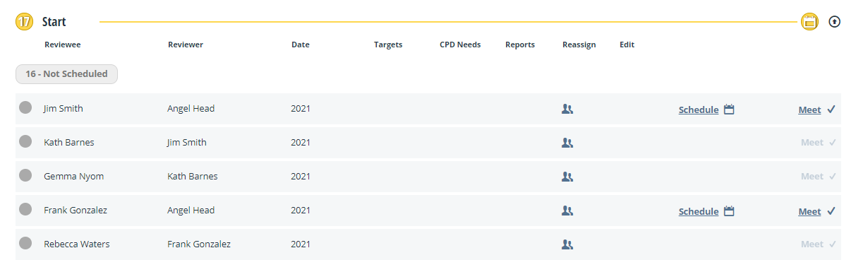The height and width of the screenshot is (260, 868).
Task: Click date 2021 in Kath Barnes row
Action: click(301, 143)
